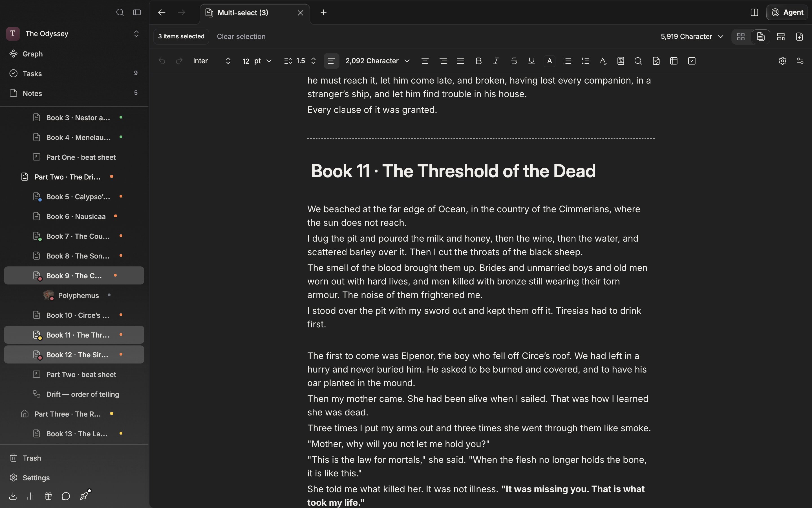Open Part Three · The R… folder

click(x=74, y=413)
